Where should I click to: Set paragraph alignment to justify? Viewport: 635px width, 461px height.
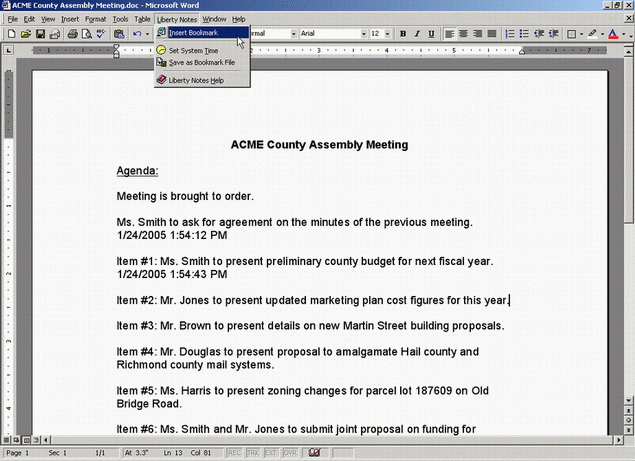point(492,34)
